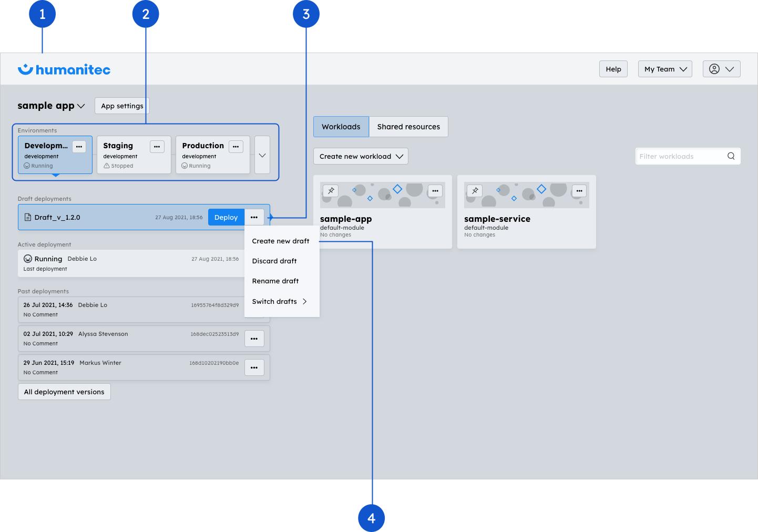758x532 pixels.
Task: Expand the environments list chevron
Action: 262,155
